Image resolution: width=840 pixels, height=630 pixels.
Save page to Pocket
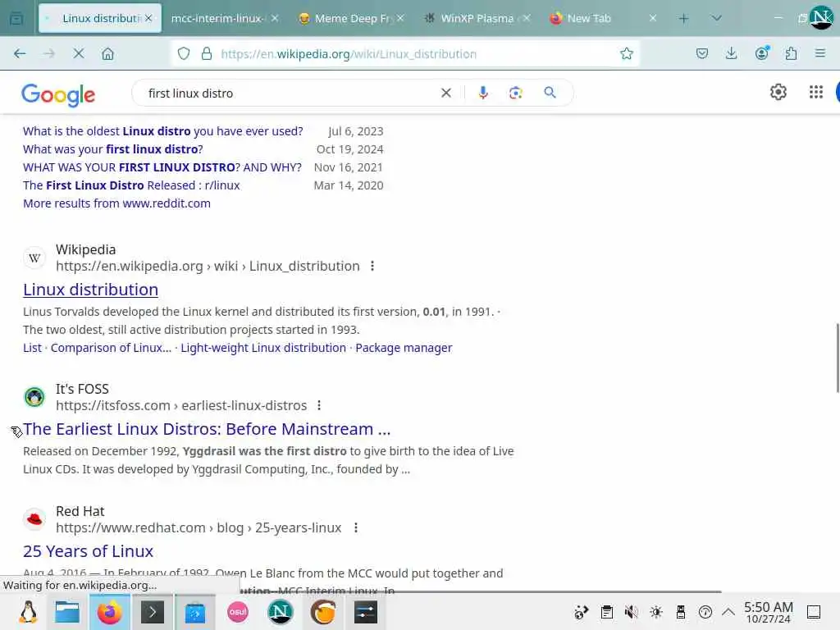click(702, 53)
